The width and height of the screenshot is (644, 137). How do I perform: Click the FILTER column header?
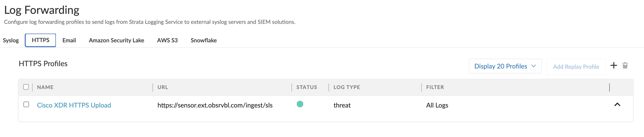(x=435, y=87)
